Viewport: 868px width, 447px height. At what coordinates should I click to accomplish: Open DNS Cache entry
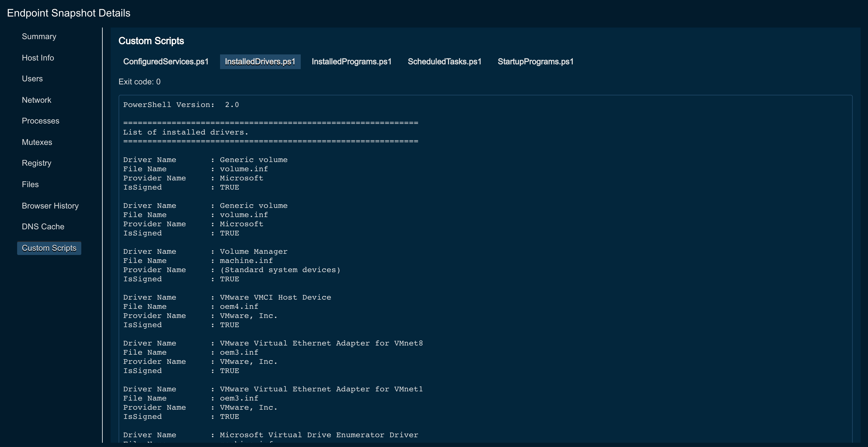tap(43, 227)
